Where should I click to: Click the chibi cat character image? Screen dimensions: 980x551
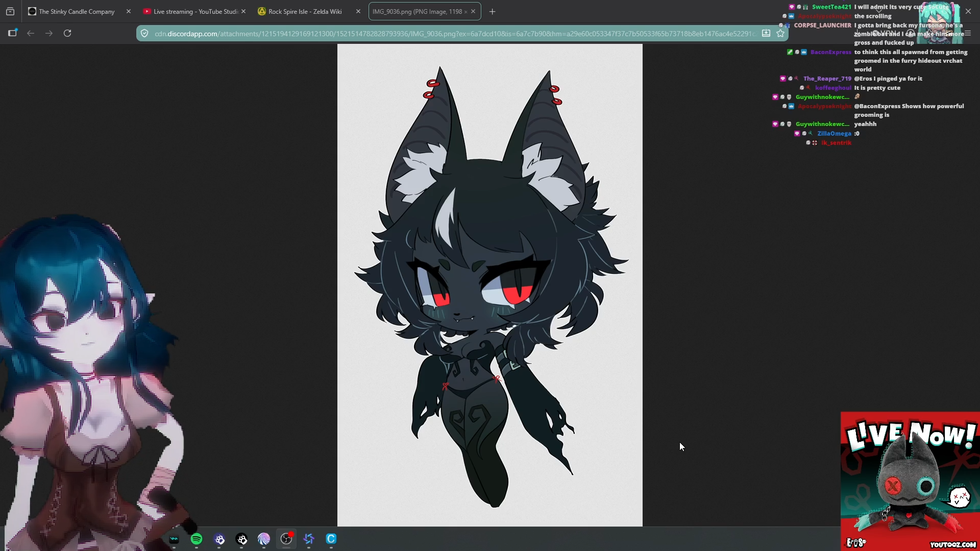pyautogui.click(x=490, y=285)
